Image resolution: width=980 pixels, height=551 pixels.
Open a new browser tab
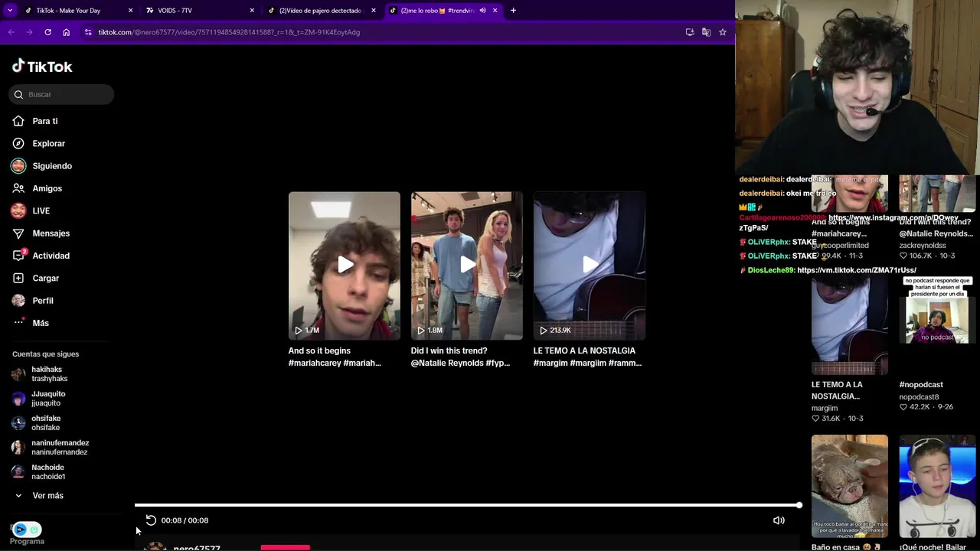click(513, 11)
